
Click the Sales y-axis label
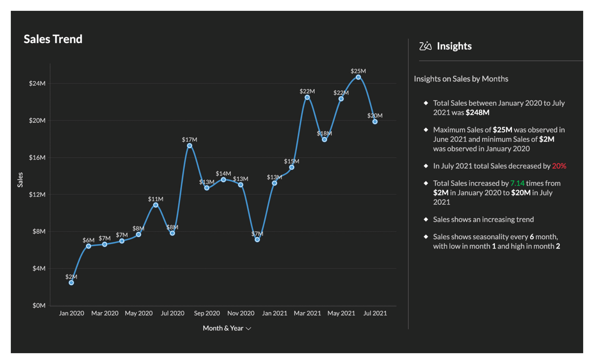(x=20, y=180)
